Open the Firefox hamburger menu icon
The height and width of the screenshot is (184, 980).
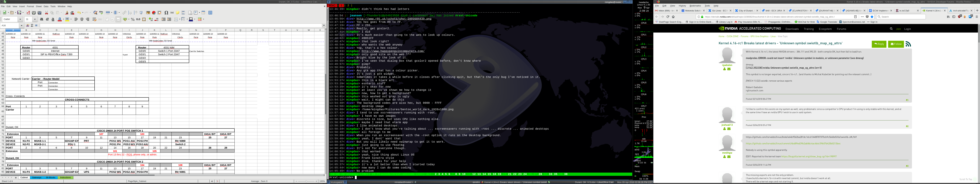977,17
